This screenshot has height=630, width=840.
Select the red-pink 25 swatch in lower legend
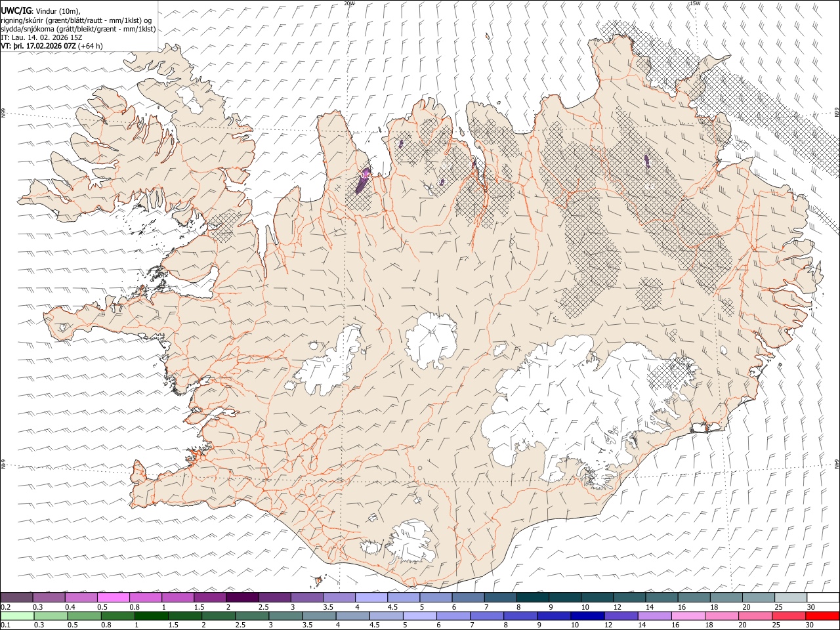(790, 616)
